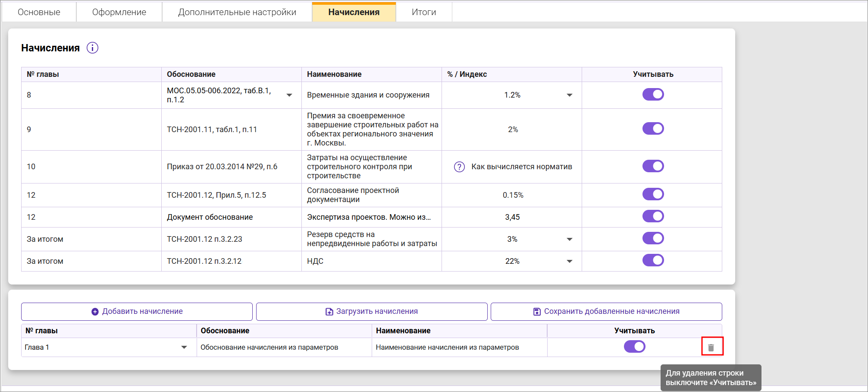
Task: Click the trash icon to delete the row
Action: [x=711, y=348]
